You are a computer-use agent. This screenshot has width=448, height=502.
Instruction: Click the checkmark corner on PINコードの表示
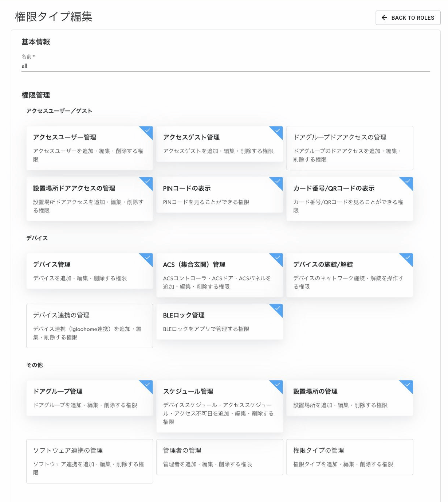pyautogui.click(x=278, y=182)
